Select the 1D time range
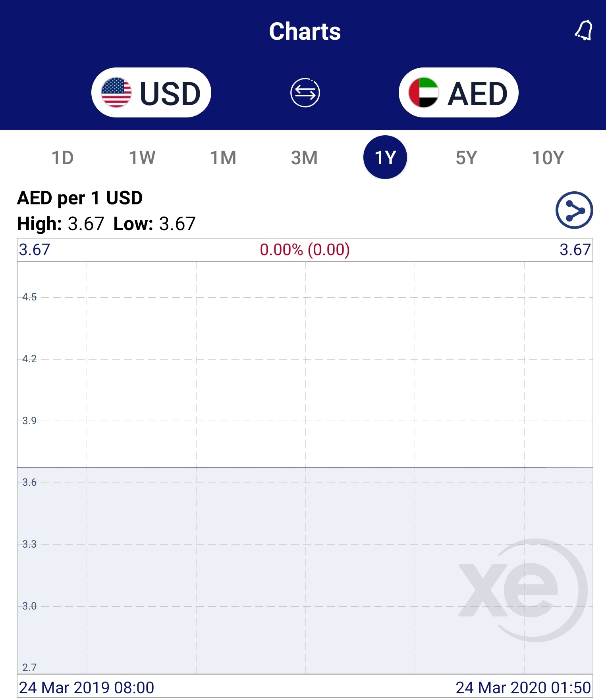 tap(63, 158)
